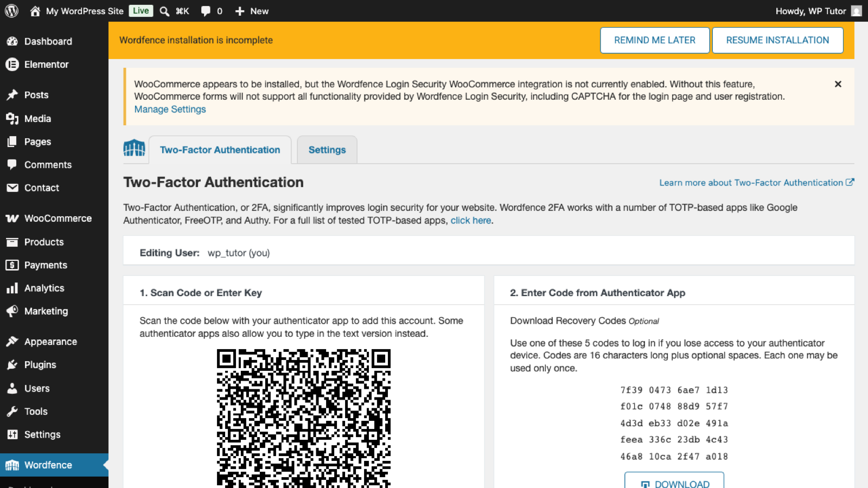
Task: Open the Howdy, WP Tutor account menu
Action: 819,11
